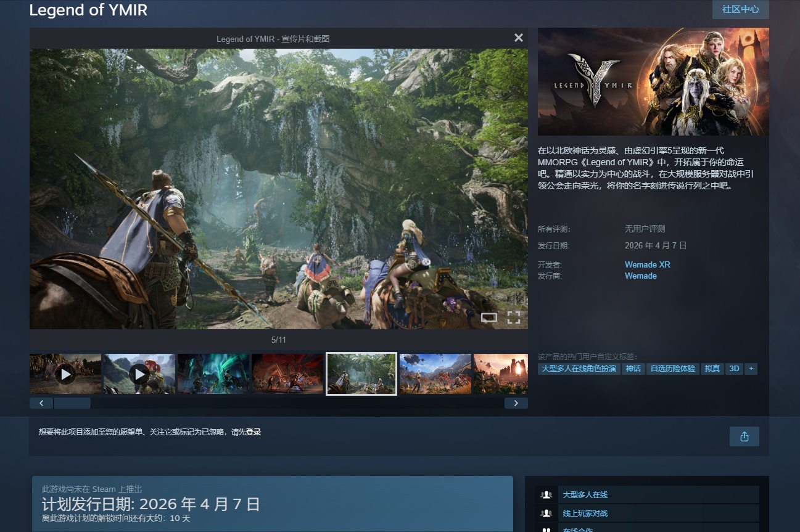Screen dimensions: 800x532
Task: Open the developer Wemade XR link
Action: coord(647,264)
